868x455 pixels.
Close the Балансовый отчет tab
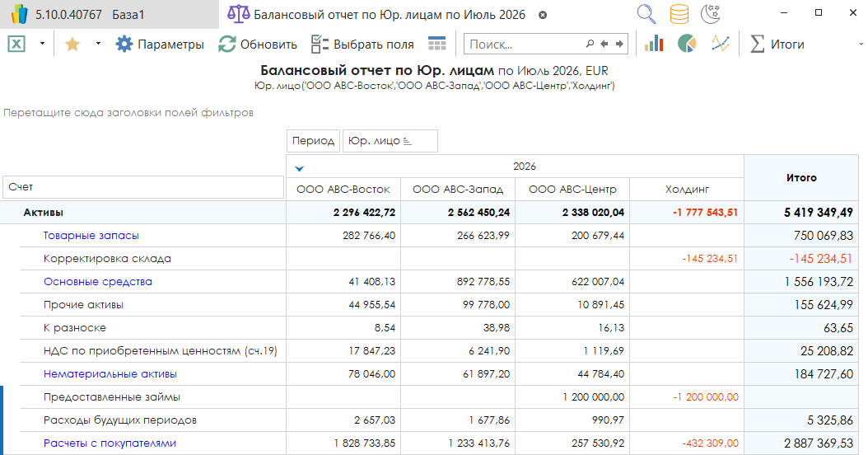click(542, 15)
